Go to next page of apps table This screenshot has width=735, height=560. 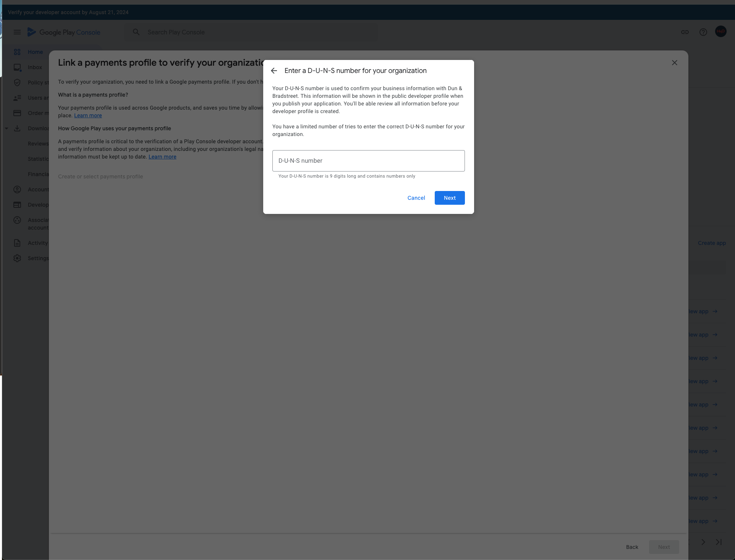click(x=703, y=542)
